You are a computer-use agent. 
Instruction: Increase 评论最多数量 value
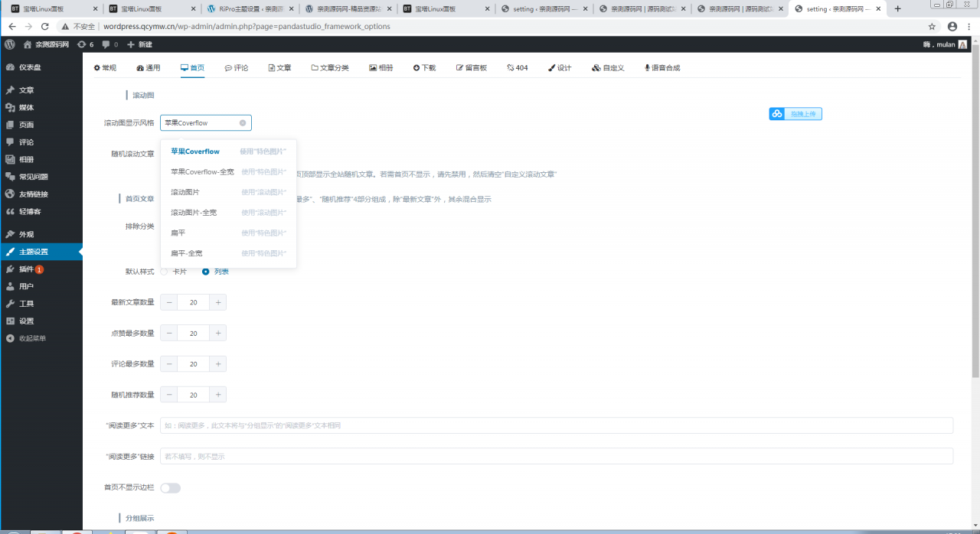[x=218, y=364]
